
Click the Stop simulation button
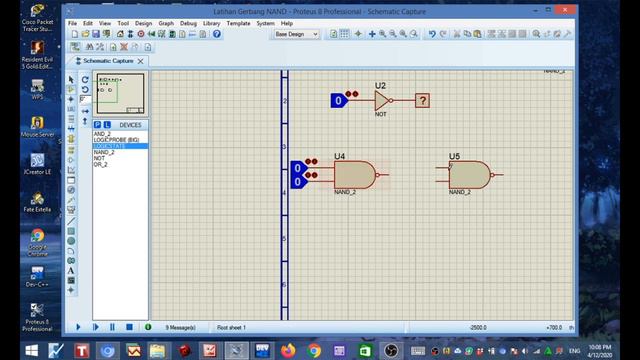click(x=129, y=327)
